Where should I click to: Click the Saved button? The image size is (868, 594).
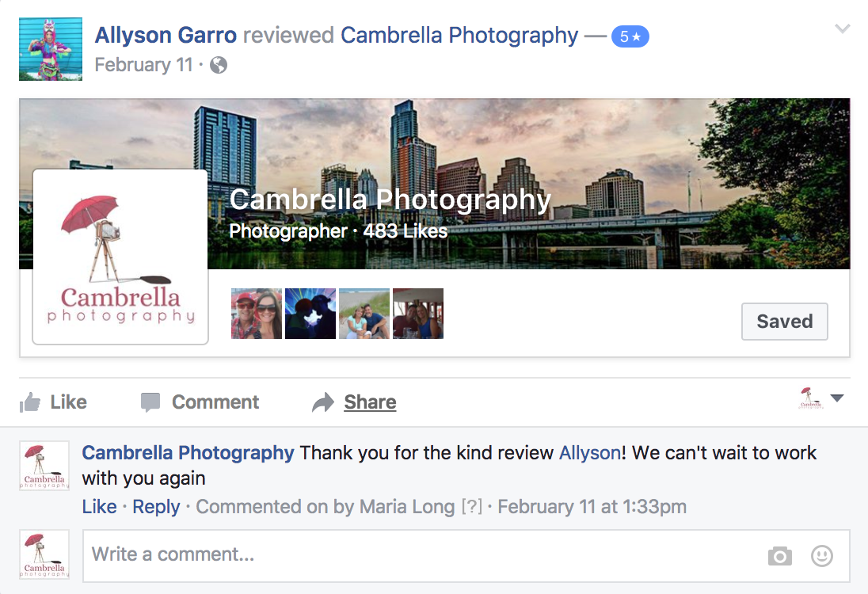784,321
